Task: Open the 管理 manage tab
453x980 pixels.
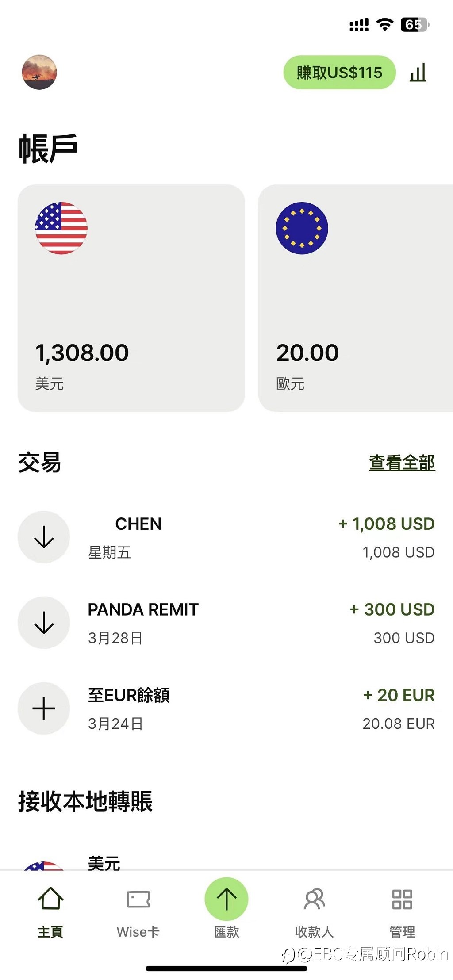Action: tap(402, 912)
